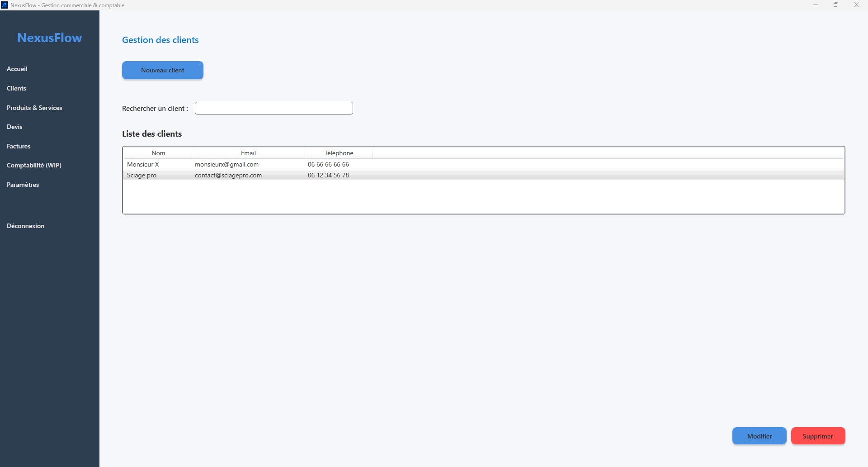Click phone number 06 12 34 56 78
This screenshot has height=467, width=868.
tap(328, 175)
